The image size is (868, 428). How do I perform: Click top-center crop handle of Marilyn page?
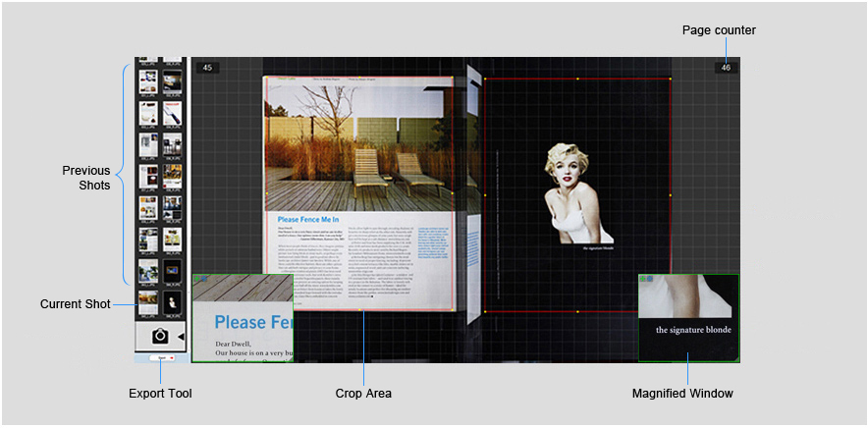[x=578, y=80]
